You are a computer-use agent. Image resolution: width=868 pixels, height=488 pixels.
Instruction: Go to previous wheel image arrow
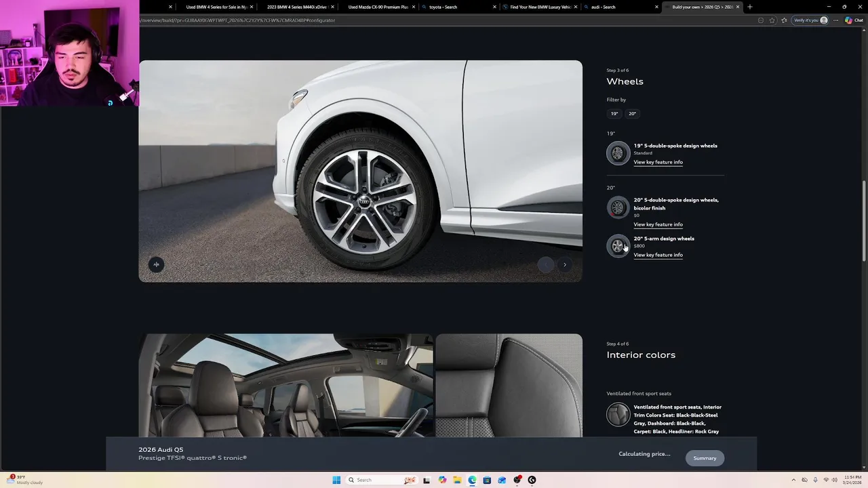(546, 265)
